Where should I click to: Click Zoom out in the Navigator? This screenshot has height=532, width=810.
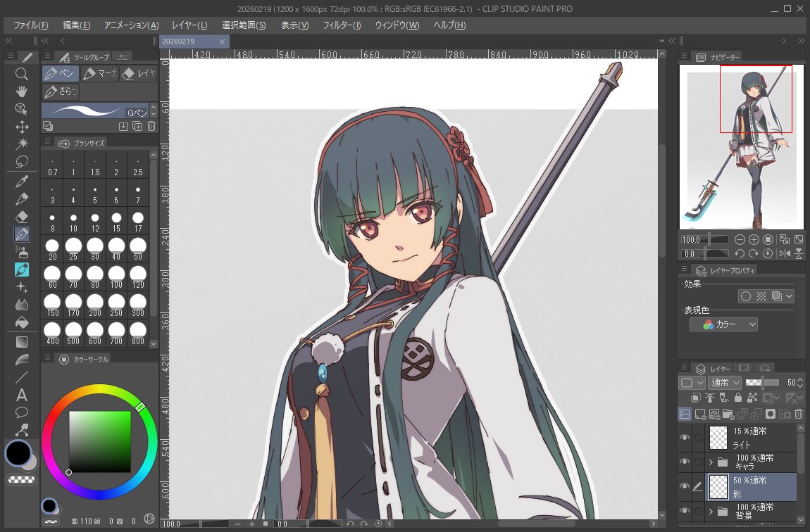coord(740,239)
